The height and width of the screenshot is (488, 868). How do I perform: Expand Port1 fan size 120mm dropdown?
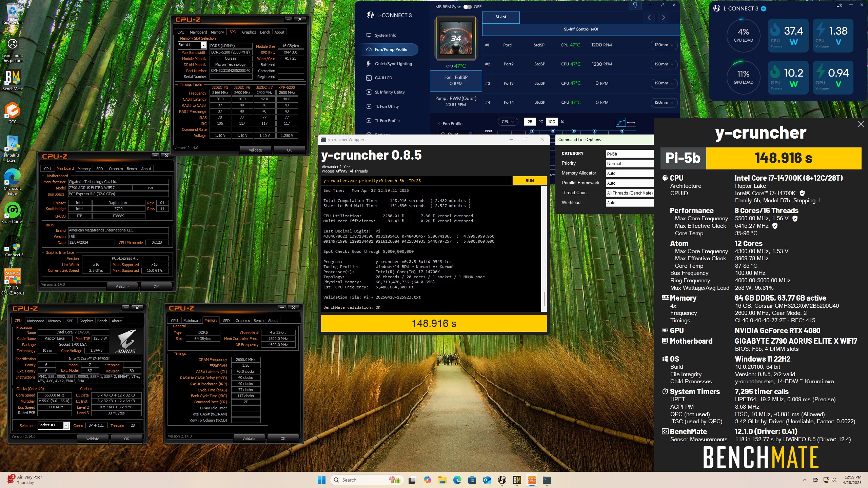tap(664, 45)
